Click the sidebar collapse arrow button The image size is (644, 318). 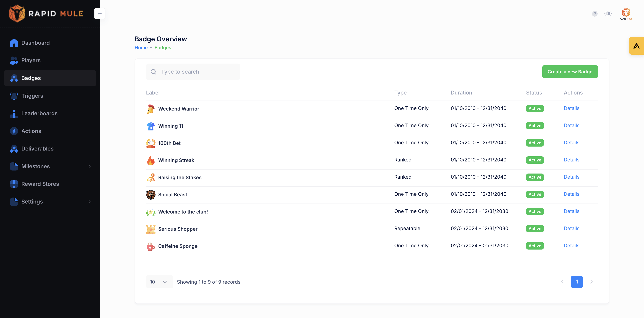click(x=99, y=14)
